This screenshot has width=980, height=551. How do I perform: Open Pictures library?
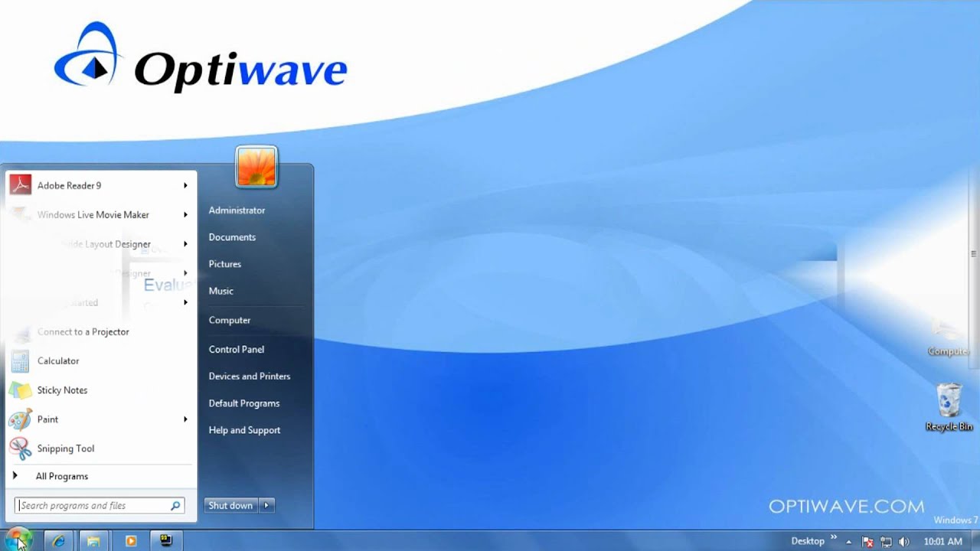[224, 264]
